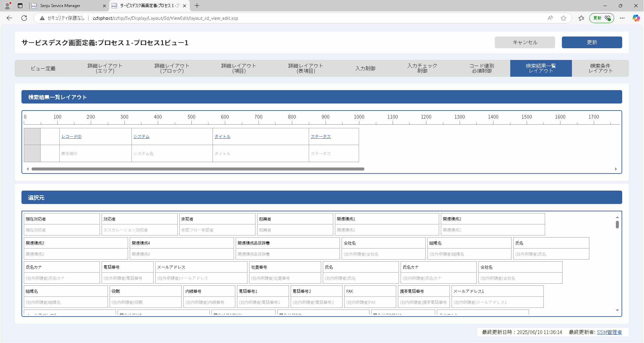Open the 検索条件レイアウト tab
644x343 pixels.
tap(600, 68)
